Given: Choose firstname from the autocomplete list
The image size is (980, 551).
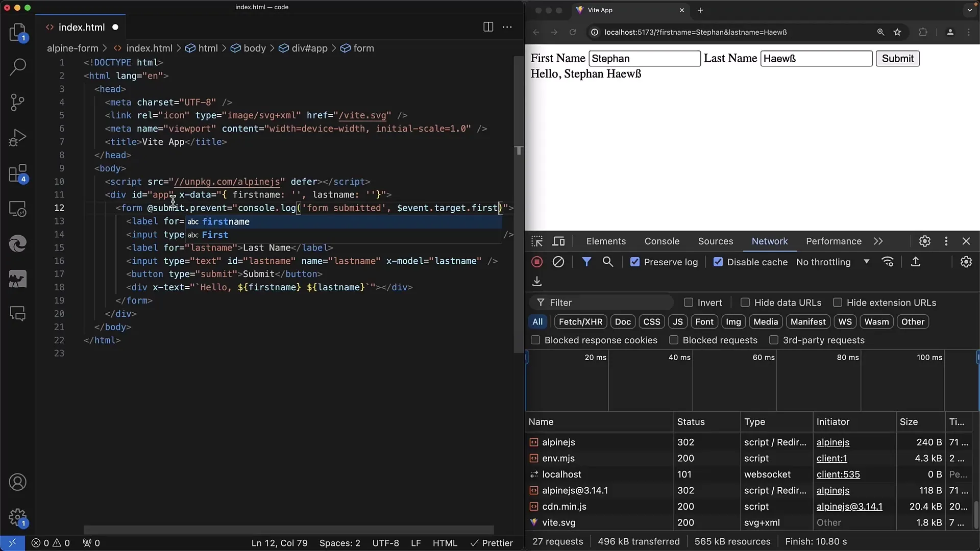Looking at the screenshot, I should tap(344, 221).
